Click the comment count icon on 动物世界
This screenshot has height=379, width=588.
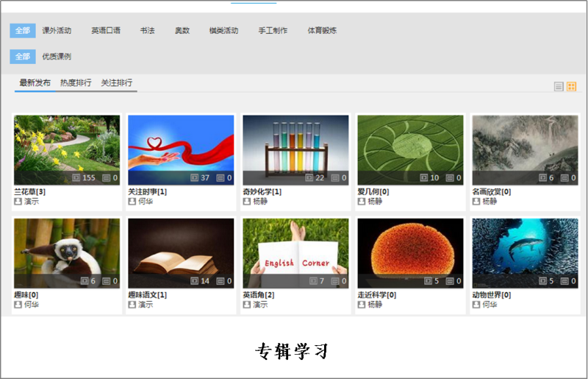(x=564, y=281)
